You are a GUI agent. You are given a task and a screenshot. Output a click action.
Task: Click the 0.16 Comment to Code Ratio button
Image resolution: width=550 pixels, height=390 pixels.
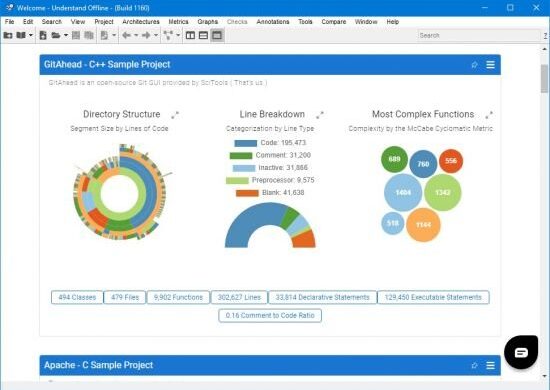pyautogui.click(x=270, y=315)
